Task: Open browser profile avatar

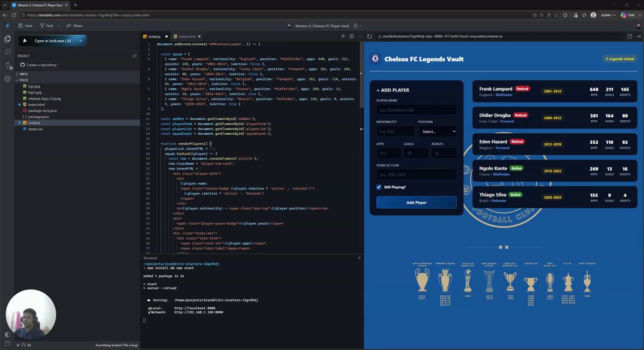Action: tap(593, 15)
